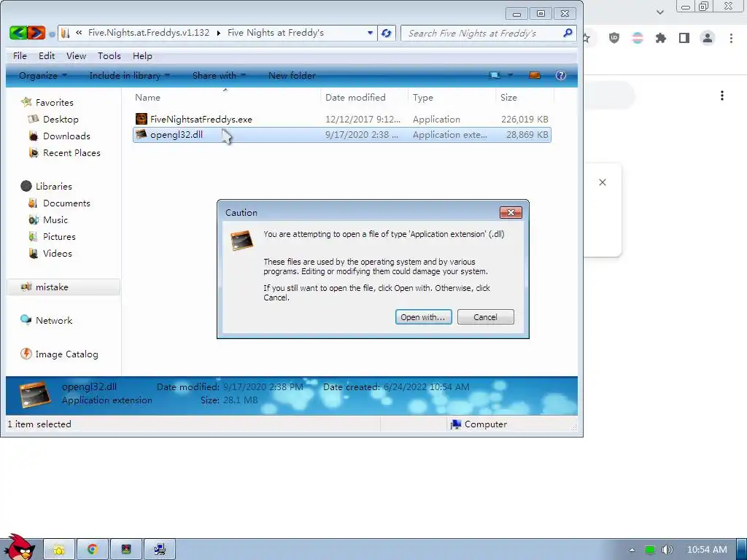Select the mistake item in navigation pane
Viewport: 747px width, 560px height.
click(x=63, y=287)
